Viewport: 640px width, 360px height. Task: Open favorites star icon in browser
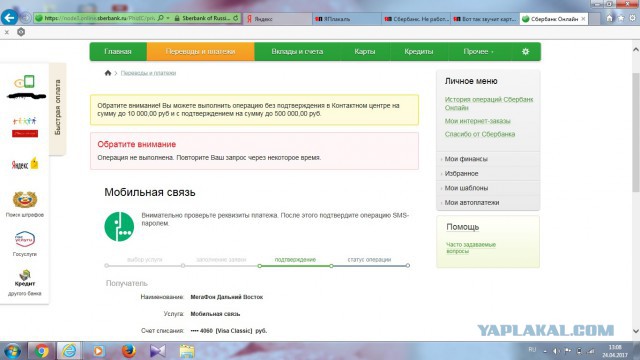pos(621,18)
